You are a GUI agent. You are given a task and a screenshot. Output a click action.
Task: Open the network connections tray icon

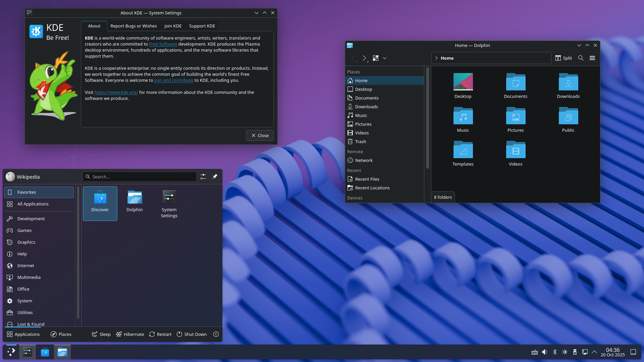pyautogui.click(x=585, y=352)
